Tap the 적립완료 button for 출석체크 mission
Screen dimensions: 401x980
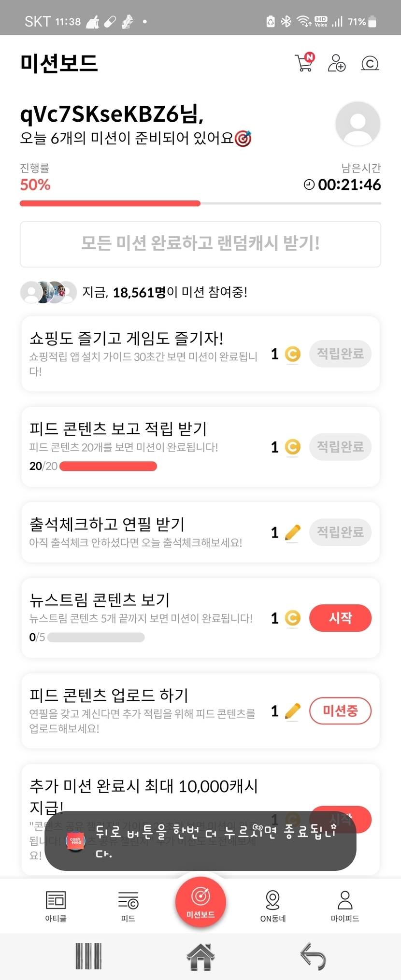pyautogui.click(x=340, y=532)
